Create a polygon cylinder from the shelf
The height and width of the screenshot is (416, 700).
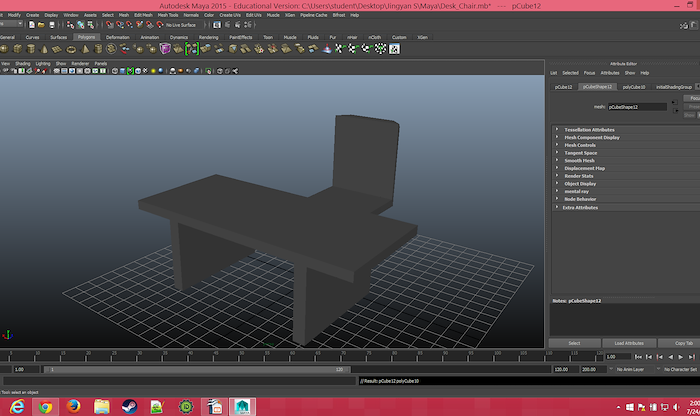click(x=31, y=48)
